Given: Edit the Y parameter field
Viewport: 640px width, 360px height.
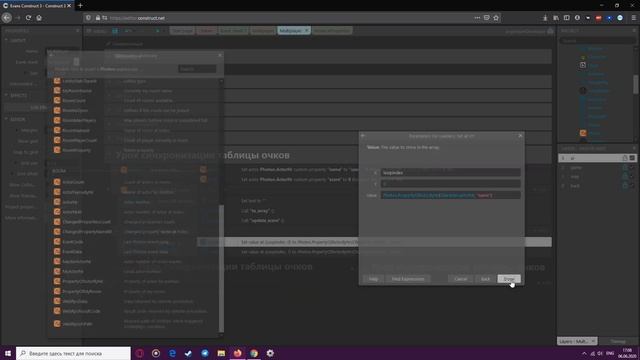Looking at the screenshot, I should (x=451, y=184).
